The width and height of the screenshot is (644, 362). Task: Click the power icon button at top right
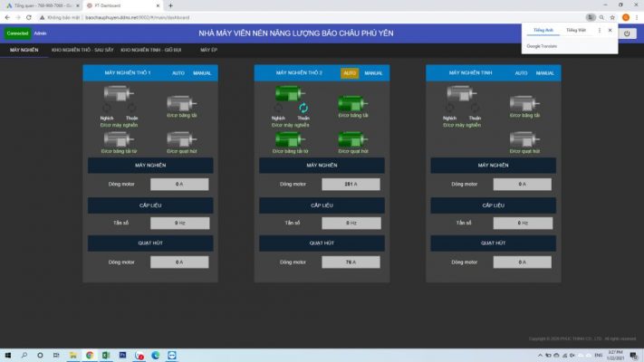point(626,33)
